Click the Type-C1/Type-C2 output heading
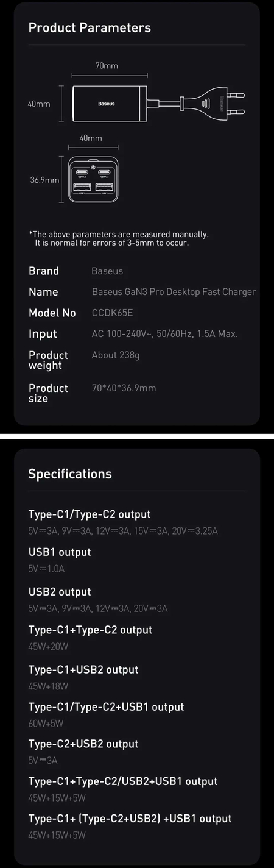 pyautogui.click(x=90, y=514)
